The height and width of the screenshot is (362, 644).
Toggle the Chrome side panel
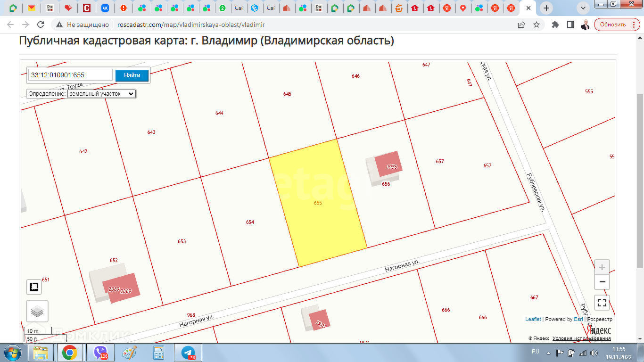coord(570,25)
